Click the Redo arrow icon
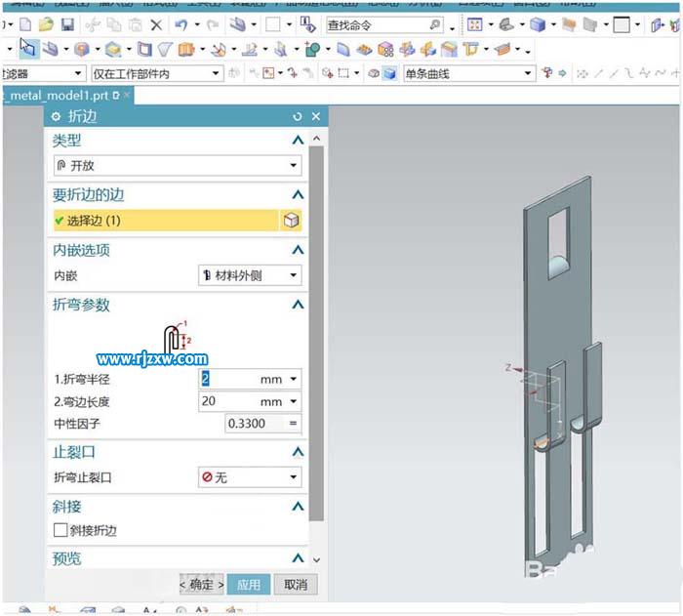The image size is (683, 616). pos(213,24)
